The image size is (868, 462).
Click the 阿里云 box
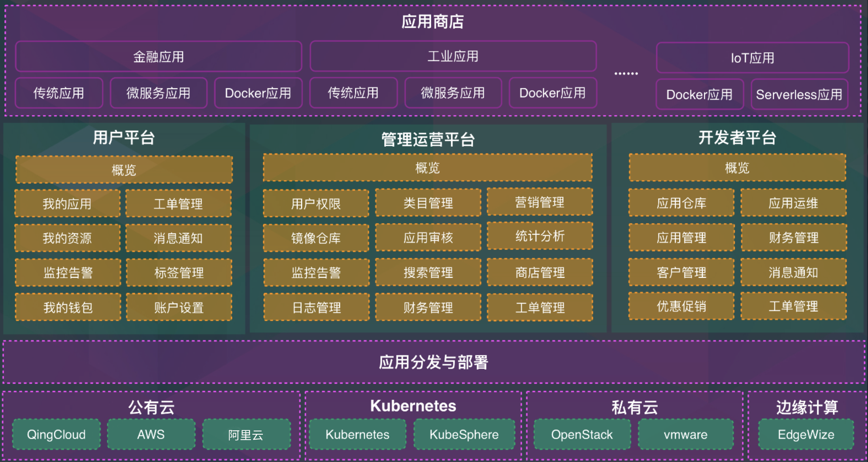(x=246, y=435)
